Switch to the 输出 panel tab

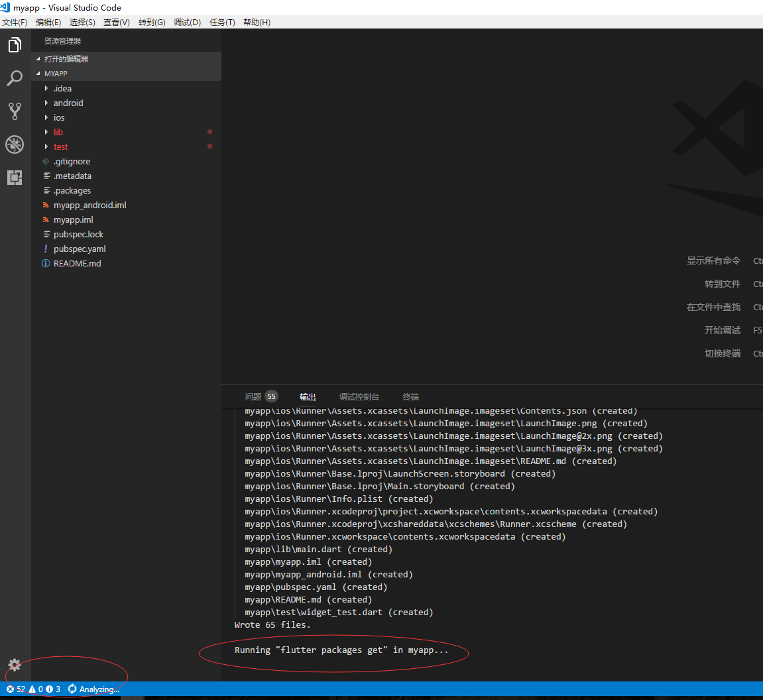[x=308, y=396]
